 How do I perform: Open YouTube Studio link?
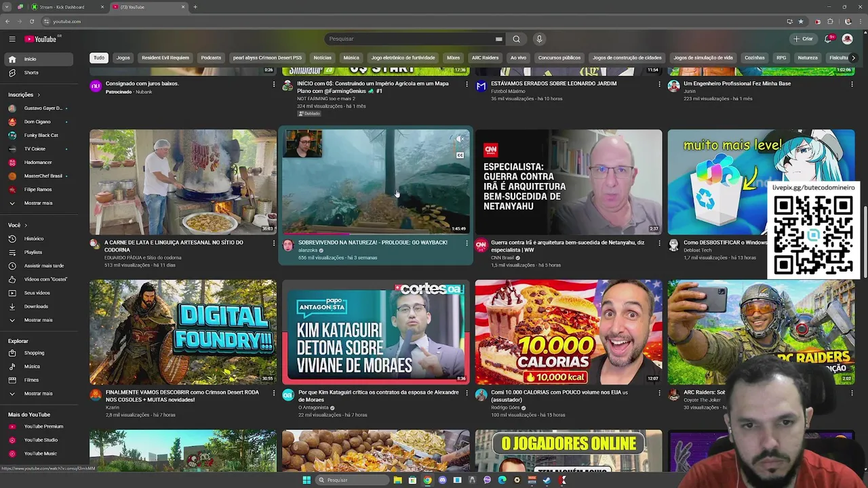coord(38,440)
